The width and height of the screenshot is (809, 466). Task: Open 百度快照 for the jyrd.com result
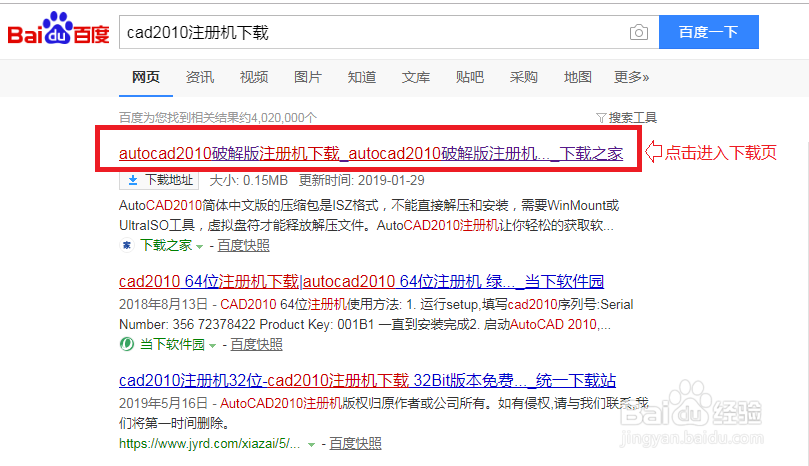[x=355, y=443]
